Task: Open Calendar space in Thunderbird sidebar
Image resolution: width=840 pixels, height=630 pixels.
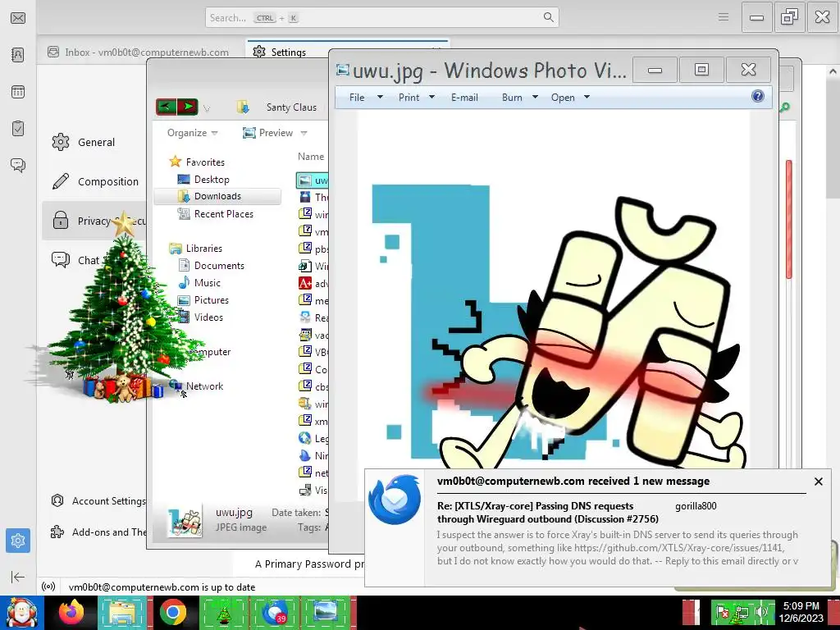Action: 18,92
